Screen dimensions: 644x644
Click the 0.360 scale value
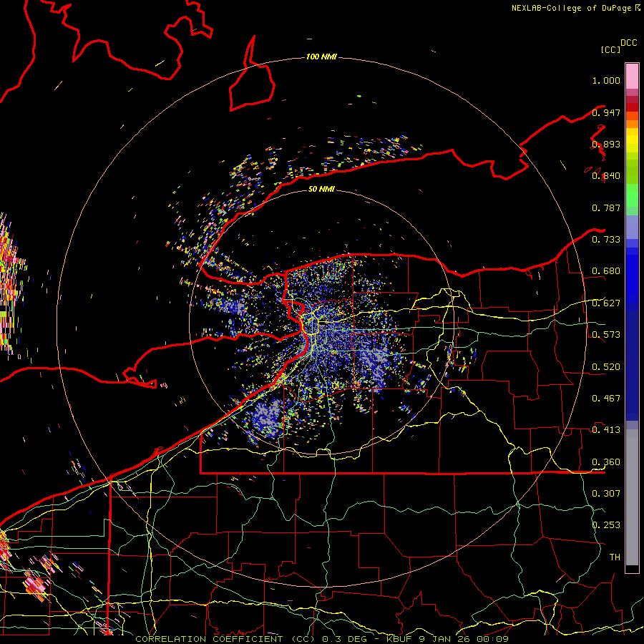coord(606,462)
